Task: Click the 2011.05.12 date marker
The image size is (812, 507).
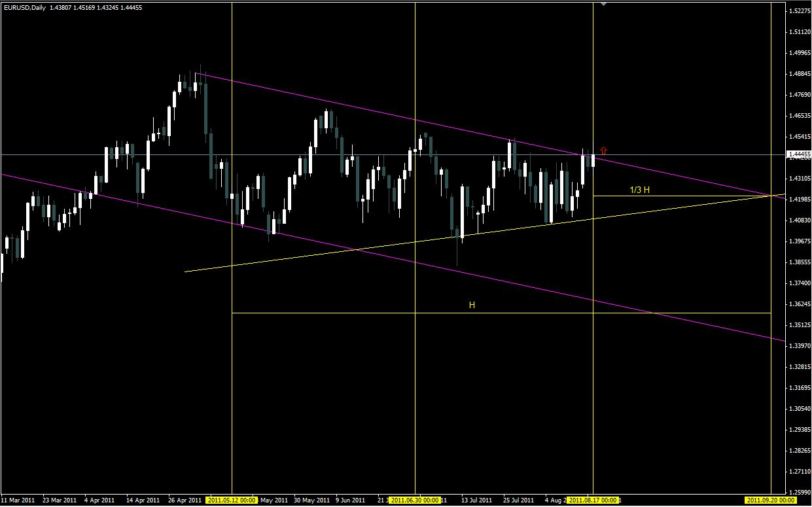Action: coord(232,500)
